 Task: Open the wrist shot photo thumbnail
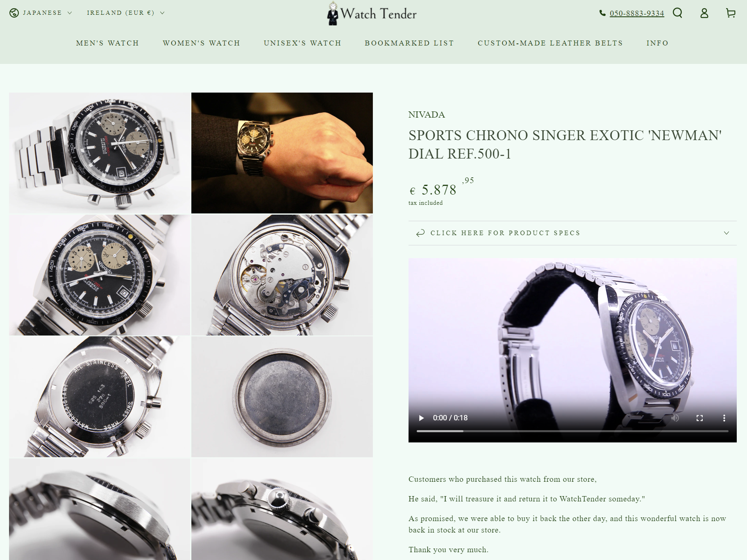coord(282,153)
